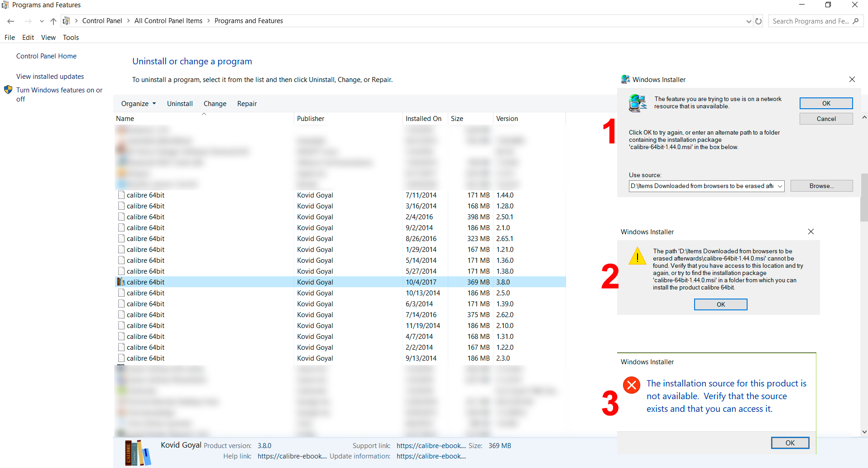Sort programs by the Name column
The image size is (868, 468).
click(204, 119)
